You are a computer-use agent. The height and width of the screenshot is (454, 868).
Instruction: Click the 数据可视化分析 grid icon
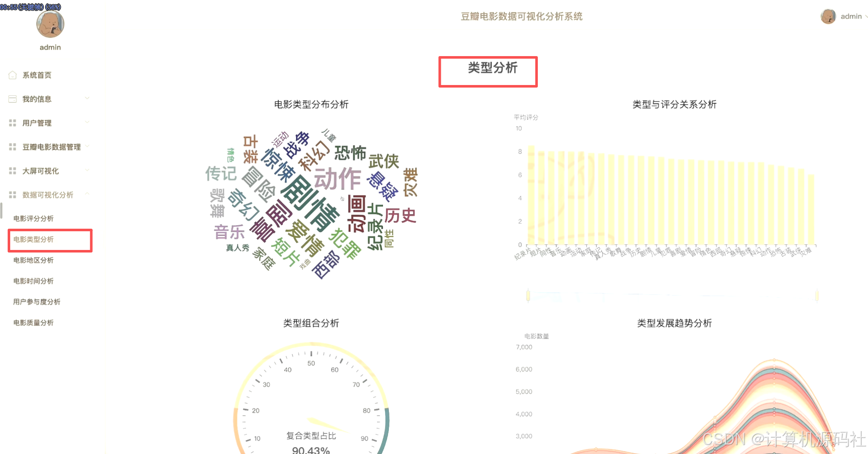pyautogui.click(x=12, y=195)
